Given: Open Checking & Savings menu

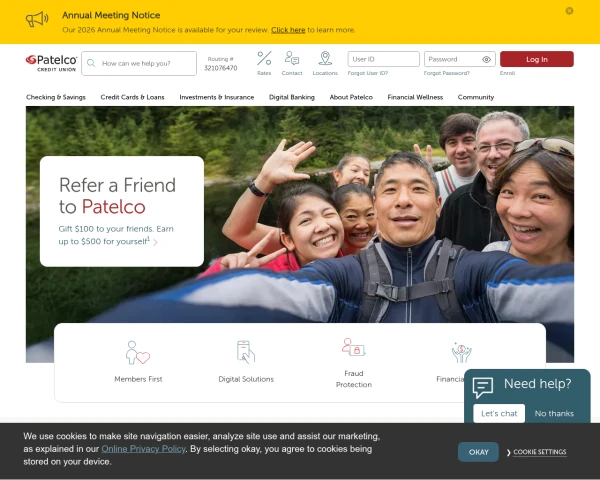Looking at the screenshot, I should point(56,97).
